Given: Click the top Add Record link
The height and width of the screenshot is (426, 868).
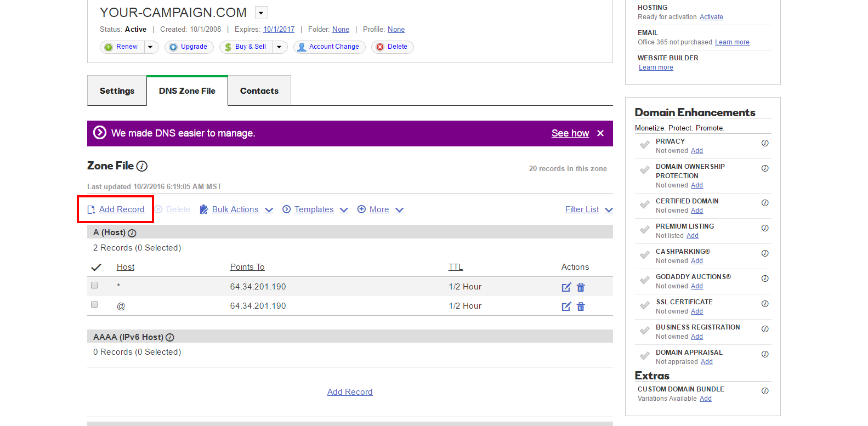Looking at the screenshot, I should coord(122,209).
